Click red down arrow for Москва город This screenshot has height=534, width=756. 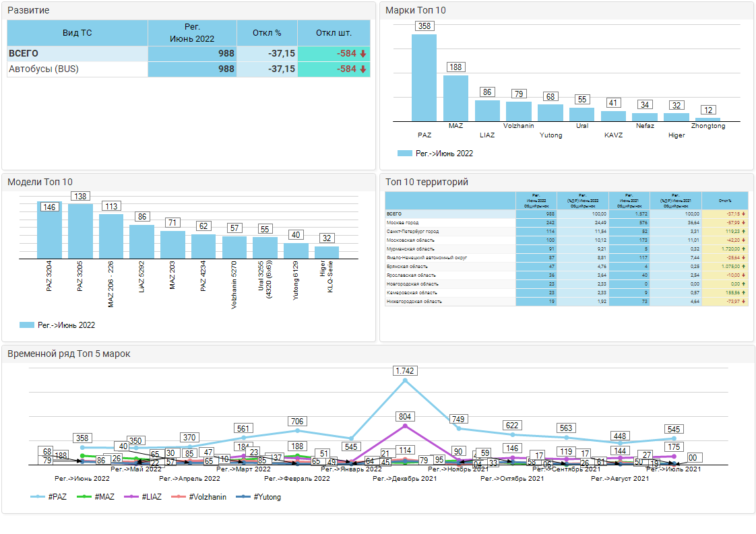click(744, 222)
